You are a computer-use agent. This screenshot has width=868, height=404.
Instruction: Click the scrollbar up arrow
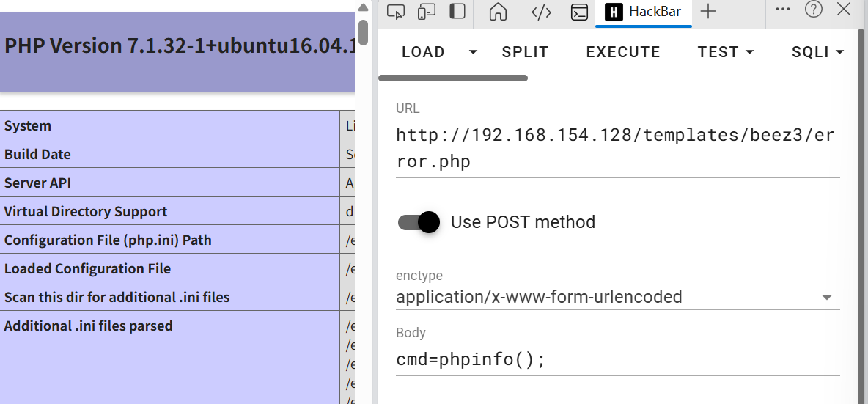363,7
